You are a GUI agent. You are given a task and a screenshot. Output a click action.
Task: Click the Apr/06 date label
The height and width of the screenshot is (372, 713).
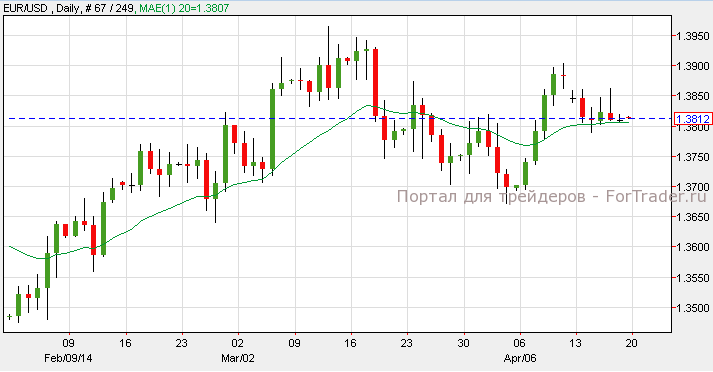(x=520, y=358)
